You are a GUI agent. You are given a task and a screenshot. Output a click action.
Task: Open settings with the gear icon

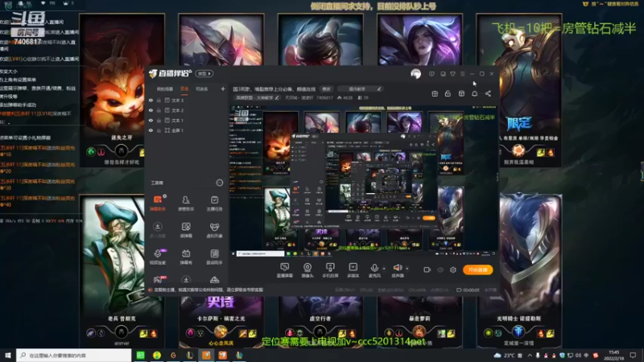(453, 269)
